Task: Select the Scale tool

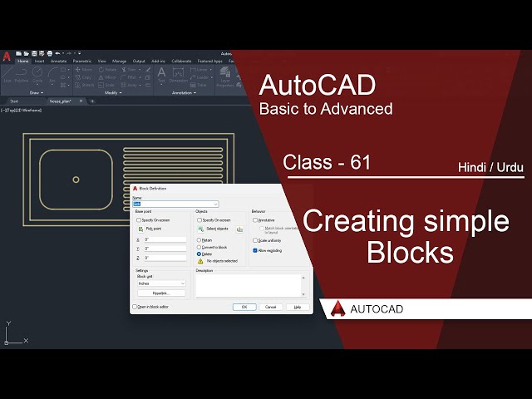Action: click(x=106, y=85)
